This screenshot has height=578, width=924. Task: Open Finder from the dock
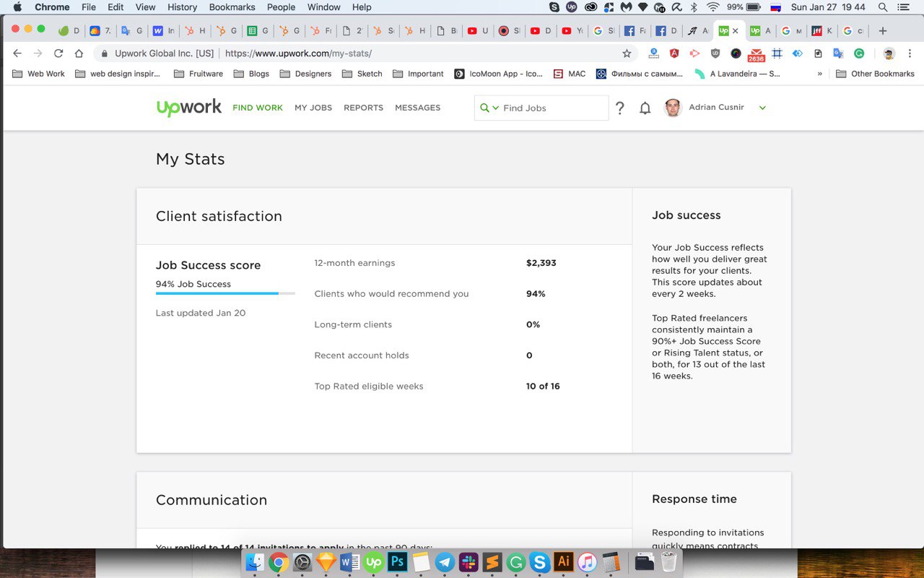click(255, 562)
